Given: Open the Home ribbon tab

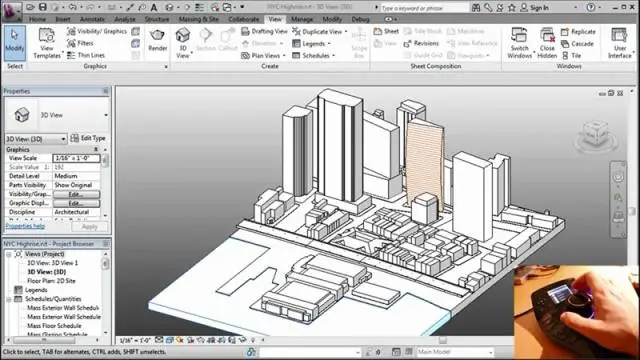Looking at the screenshot, I should [37, 19].
